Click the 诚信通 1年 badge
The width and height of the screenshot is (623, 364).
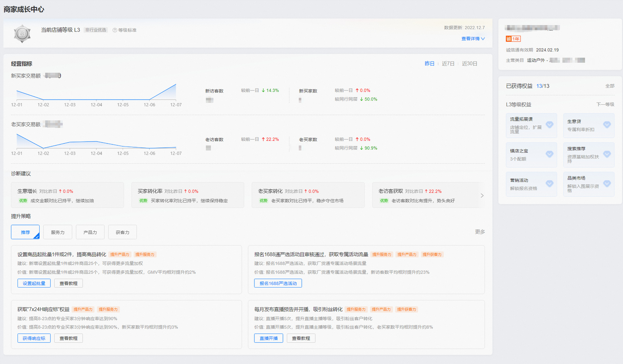513,39
